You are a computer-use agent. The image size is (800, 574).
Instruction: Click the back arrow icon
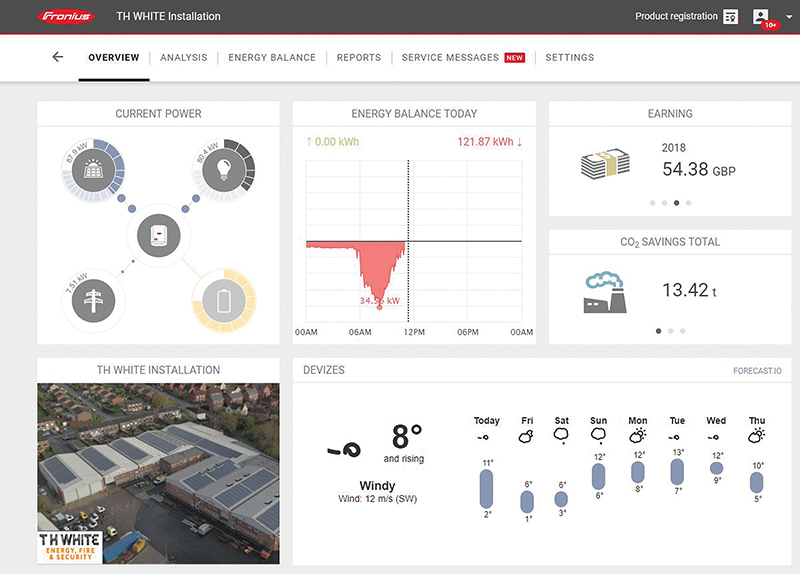[57, 57]
